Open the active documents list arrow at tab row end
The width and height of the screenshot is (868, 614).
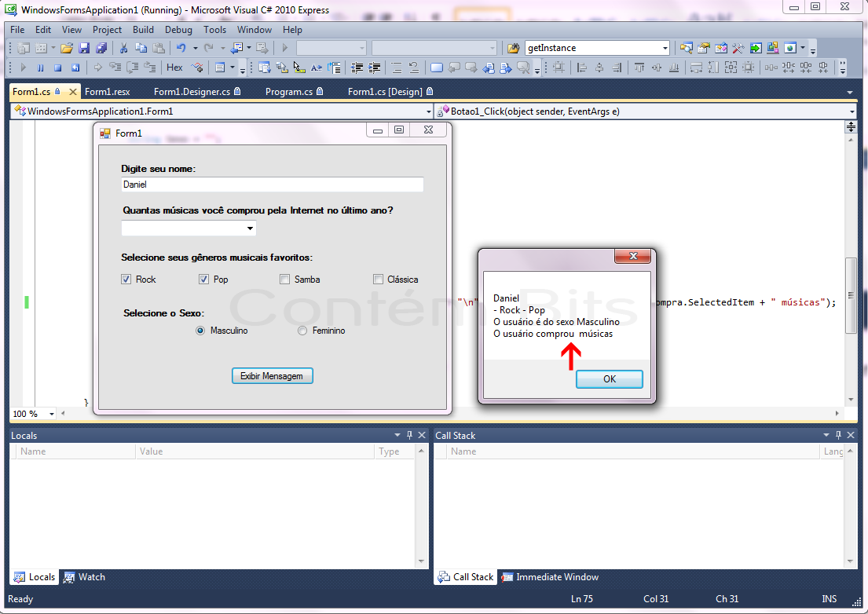(850, 93)
